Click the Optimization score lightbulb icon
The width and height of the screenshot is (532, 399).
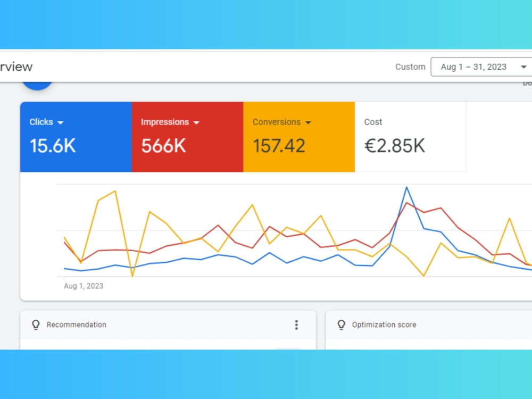pos(342,325)
